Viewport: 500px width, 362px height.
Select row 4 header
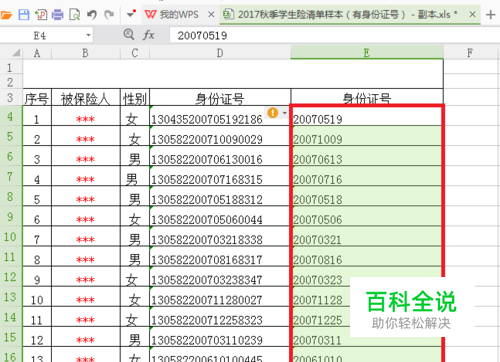point(10,116)
